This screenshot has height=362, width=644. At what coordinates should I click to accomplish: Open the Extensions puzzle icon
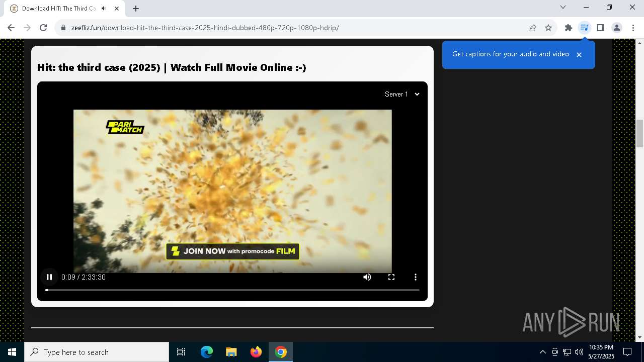click(x=569, y=28)
